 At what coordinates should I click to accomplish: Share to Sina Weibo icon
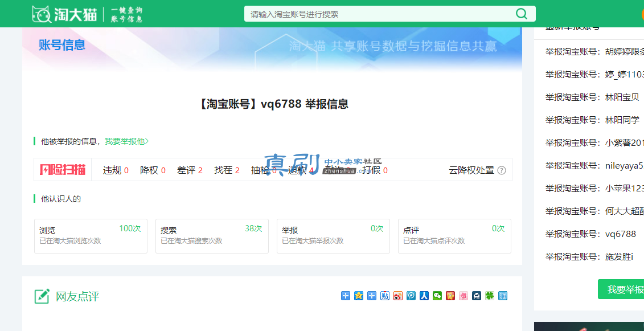[x=398, y=296]
